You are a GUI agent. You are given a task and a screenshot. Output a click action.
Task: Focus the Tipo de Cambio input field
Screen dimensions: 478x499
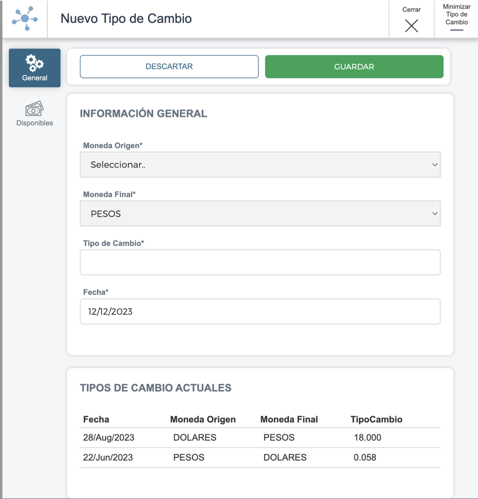(x=260, y=262)
